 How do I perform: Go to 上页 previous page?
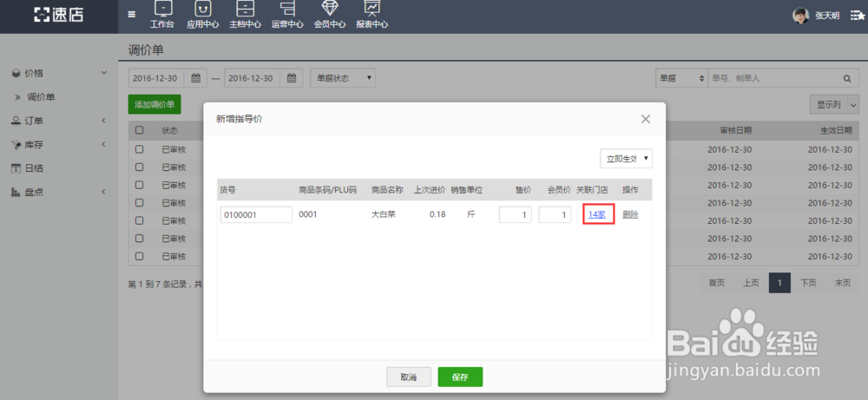(x=751, y=283)
